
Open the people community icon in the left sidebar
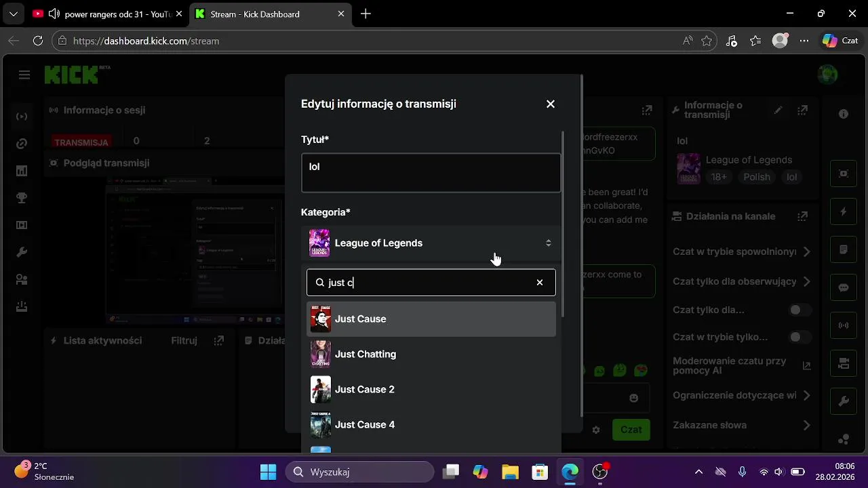[22, 279]
